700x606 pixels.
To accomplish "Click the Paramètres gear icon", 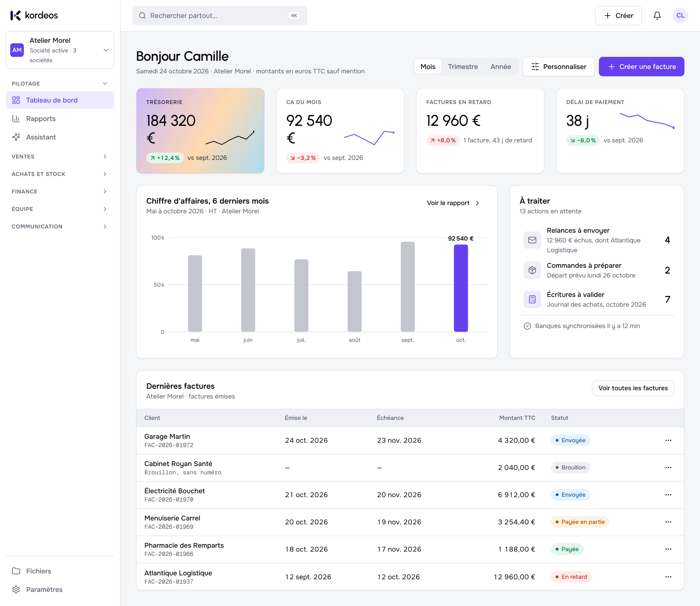I will pyautogui.click(x=16, y=589).
